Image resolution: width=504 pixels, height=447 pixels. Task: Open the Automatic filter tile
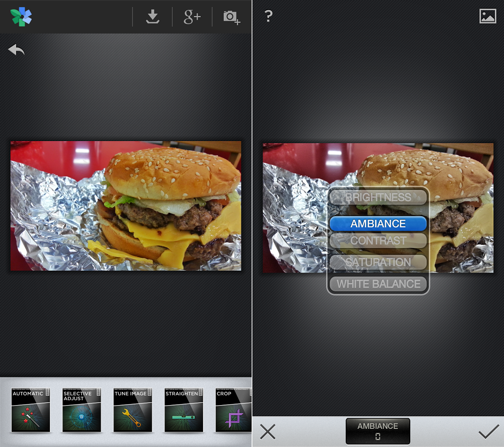[31, 410]
